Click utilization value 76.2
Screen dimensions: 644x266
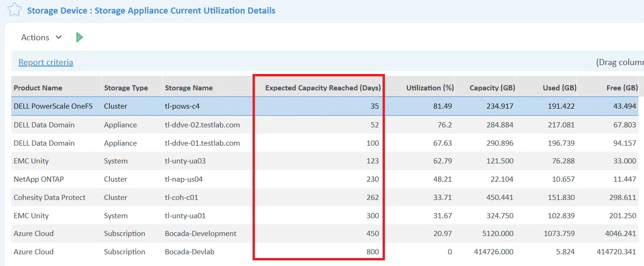(445, 125)
